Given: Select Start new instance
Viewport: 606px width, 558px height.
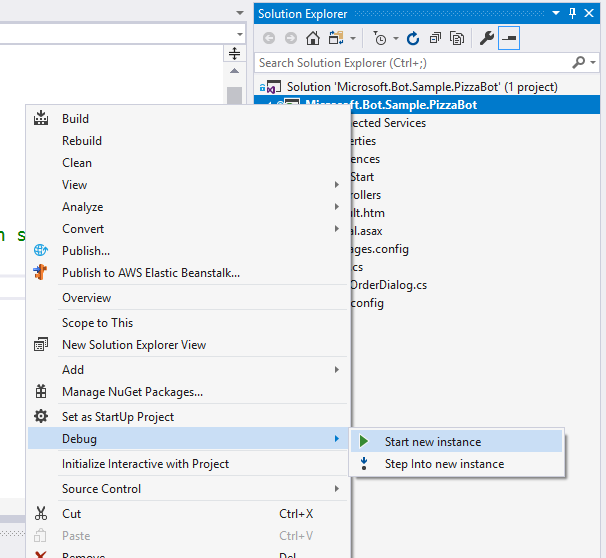Looking at the screenshot, I should pyautogui.click(x=456, y=441).
